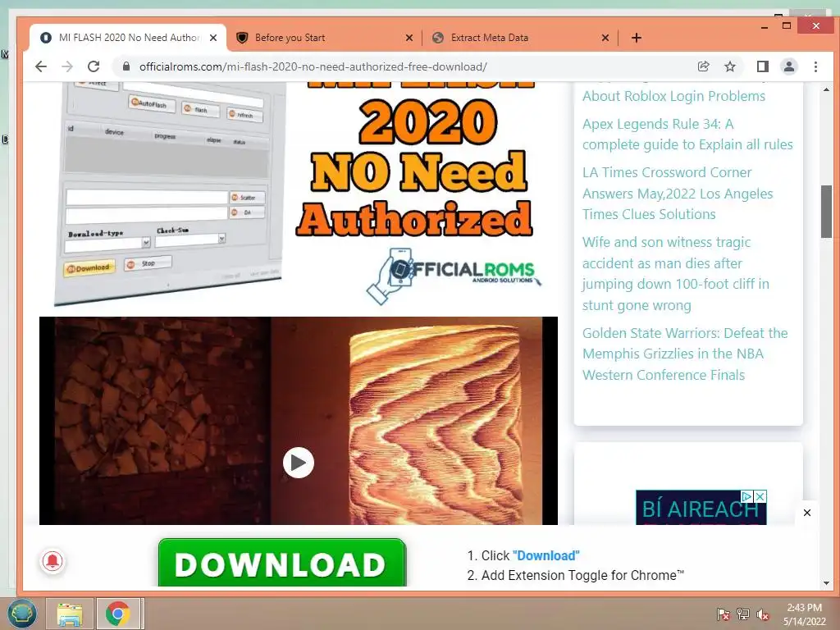Maximize the Chrome window
Image resolution: width=840 pixels, height=630 pixels.
coord(787,25)
